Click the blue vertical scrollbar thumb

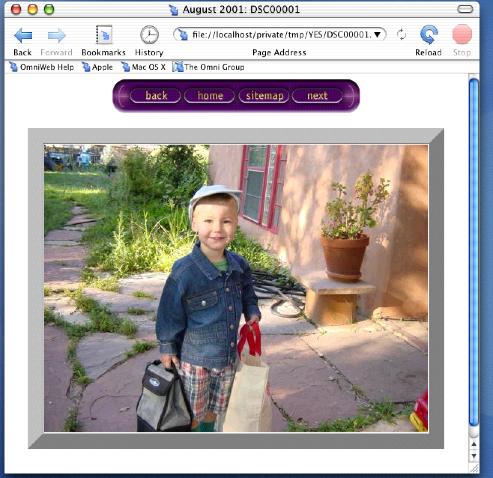[x=474, y=252]
